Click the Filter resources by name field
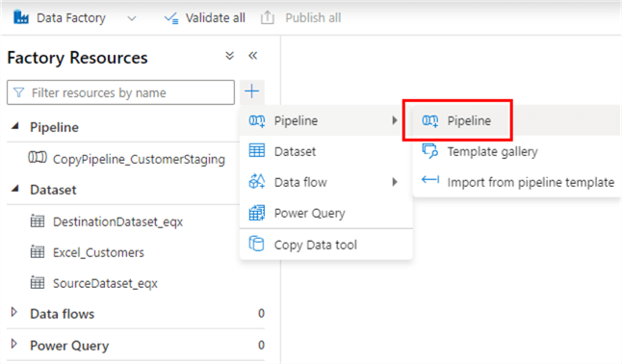The image size is (622, 364). (x=120, y=92)
